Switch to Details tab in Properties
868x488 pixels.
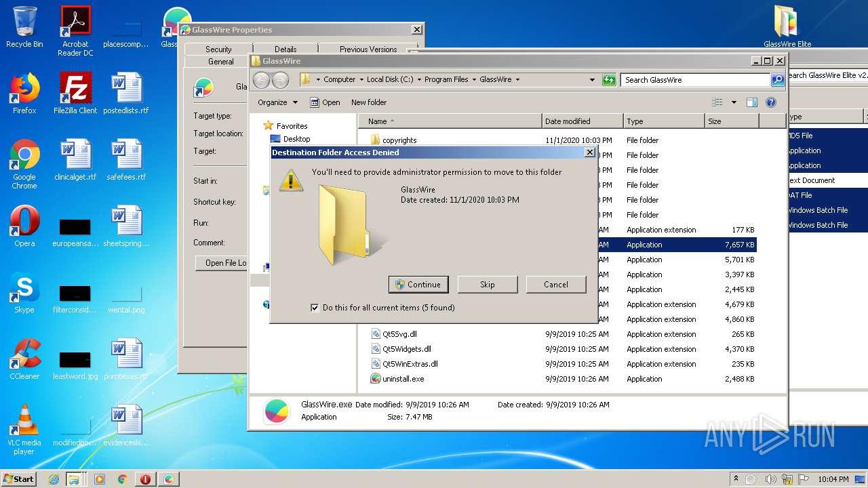click(285, 49)
